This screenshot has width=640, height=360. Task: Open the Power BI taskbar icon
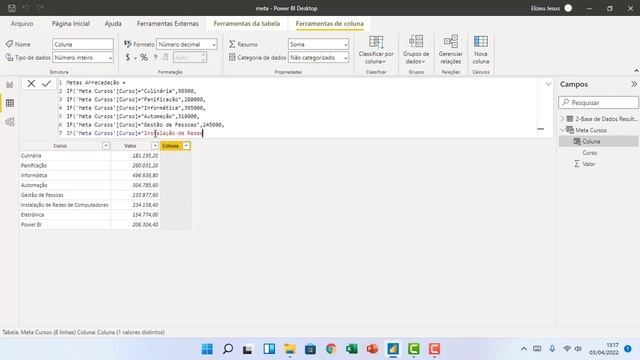393,349
